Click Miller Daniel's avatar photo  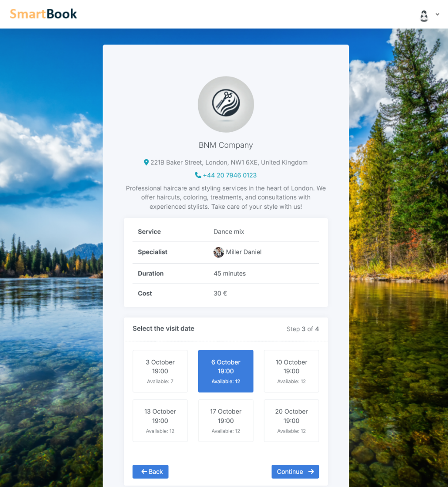[x=218, y=252]
